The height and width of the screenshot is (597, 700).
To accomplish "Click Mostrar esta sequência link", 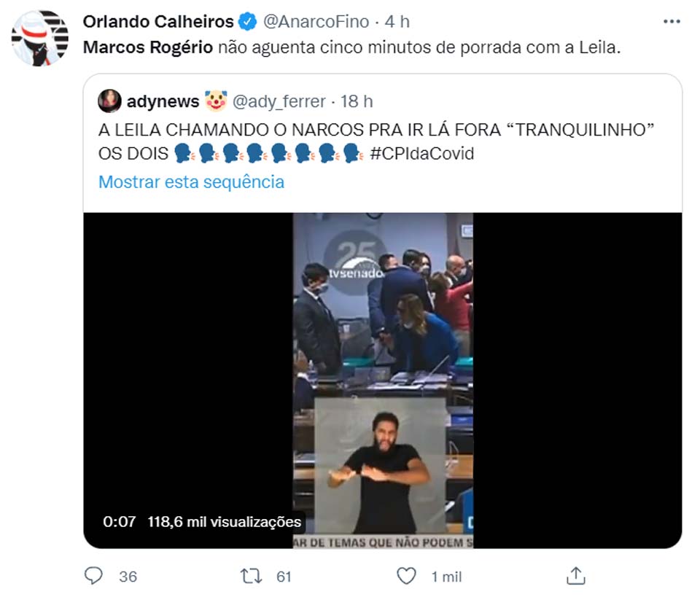I will [x=191, y=182].
